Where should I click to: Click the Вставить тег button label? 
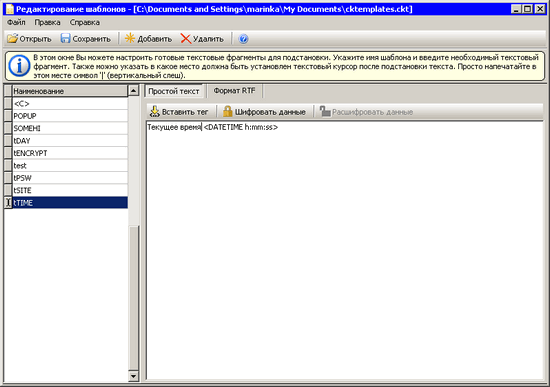click(x=185, y=112)
